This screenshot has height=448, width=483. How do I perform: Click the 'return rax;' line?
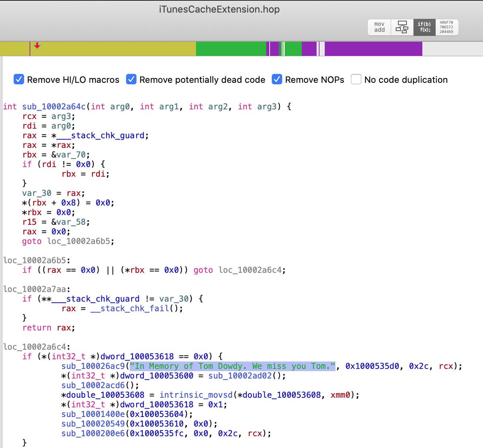tap(49, 328)
